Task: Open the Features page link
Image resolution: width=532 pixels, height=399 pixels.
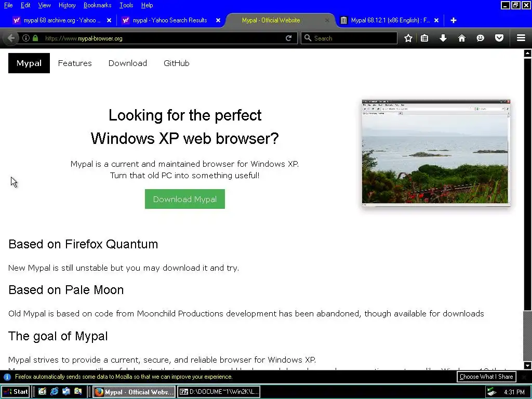Action: pos(75,63)
